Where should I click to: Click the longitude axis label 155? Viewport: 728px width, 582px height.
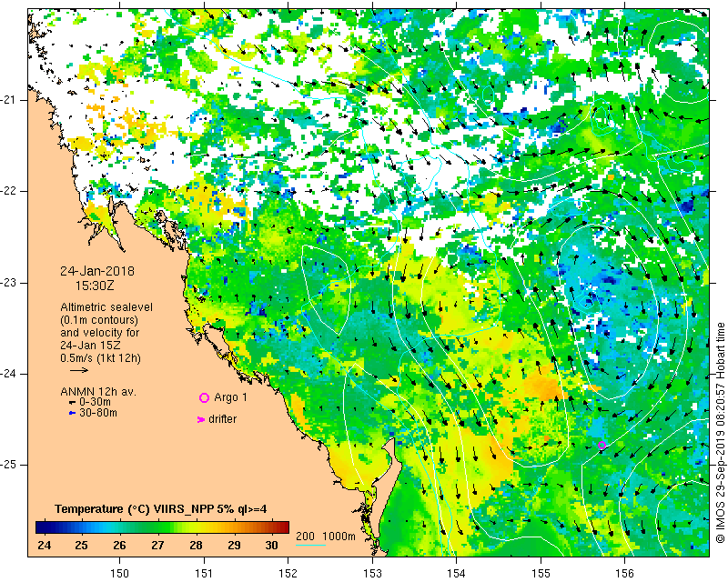coord(541,574)
